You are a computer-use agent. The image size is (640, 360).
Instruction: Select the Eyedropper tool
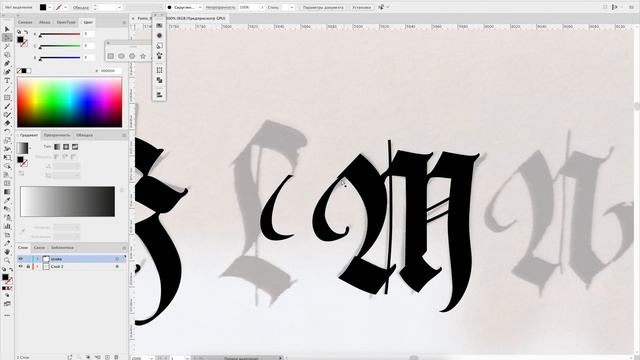point(7,200)
